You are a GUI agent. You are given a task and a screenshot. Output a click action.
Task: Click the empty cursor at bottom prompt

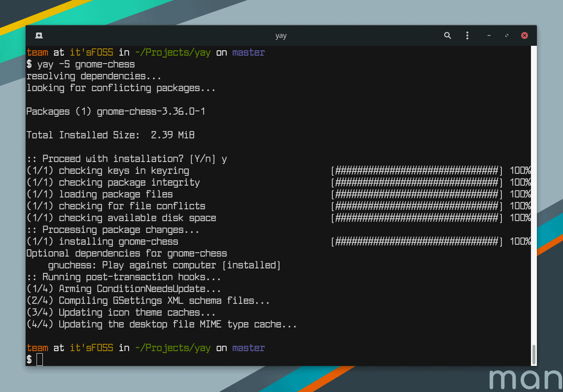point(39,360)
